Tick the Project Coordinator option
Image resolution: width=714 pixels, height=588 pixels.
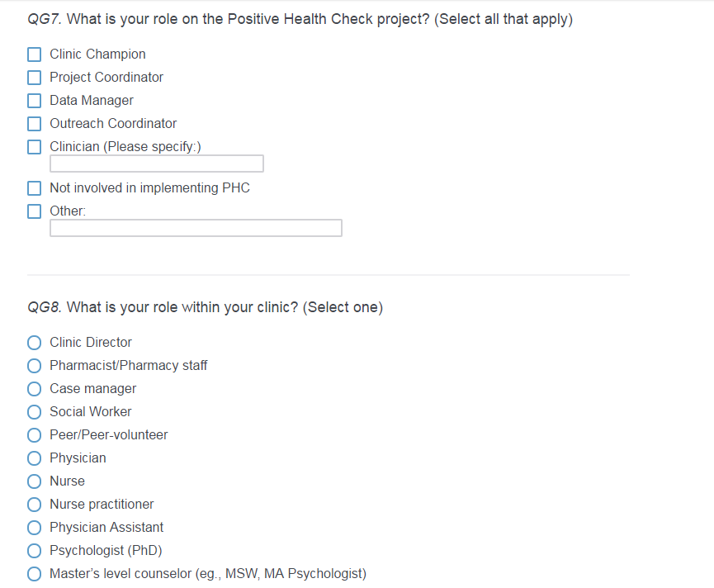pos(35,78)
